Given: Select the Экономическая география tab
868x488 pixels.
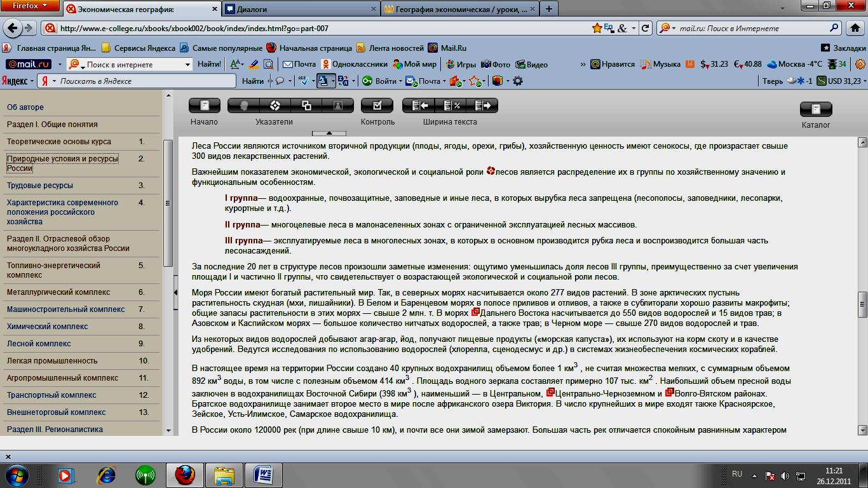Looking at the screenshot, I should coord(142,9).
